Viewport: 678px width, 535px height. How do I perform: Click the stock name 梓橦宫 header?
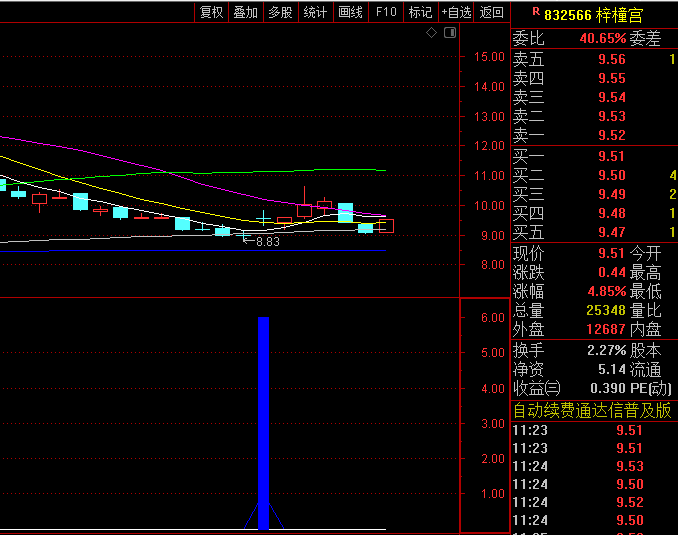point(621,13)
